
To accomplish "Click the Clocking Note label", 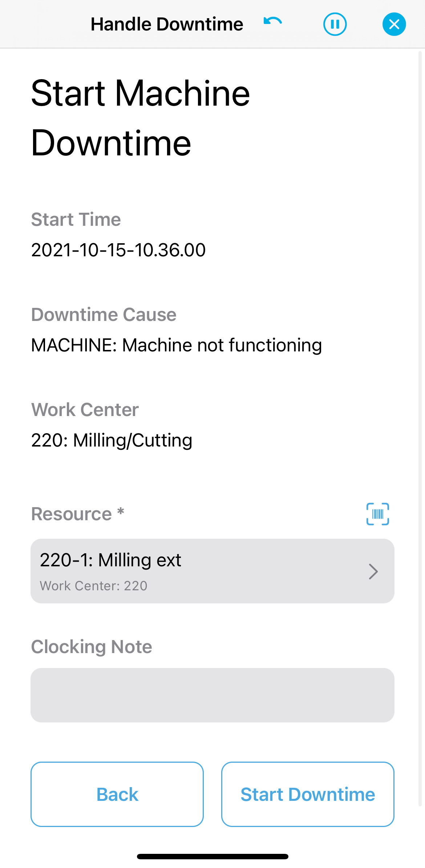I will (92, 647).
